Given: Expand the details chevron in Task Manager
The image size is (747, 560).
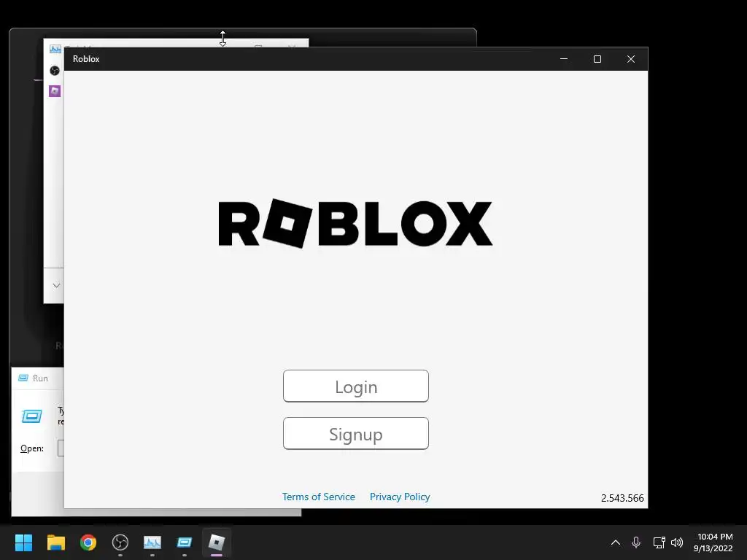Looking at the screenshot, I should pos(56,285).
